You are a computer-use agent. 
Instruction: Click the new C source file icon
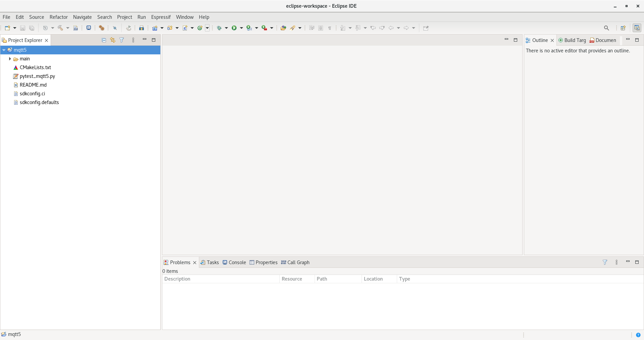[185, 28]
